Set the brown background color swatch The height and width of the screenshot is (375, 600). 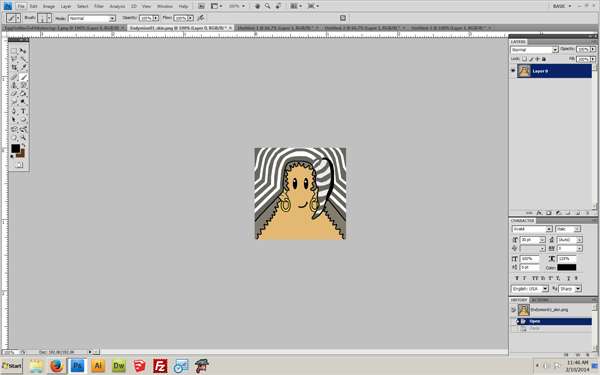tap(21, 154)
